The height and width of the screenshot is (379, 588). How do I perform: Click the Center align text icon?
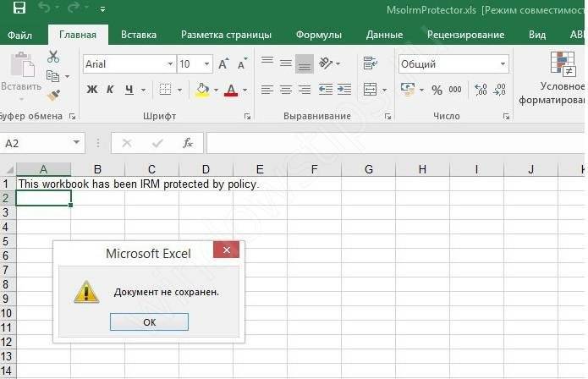point(286,90)
